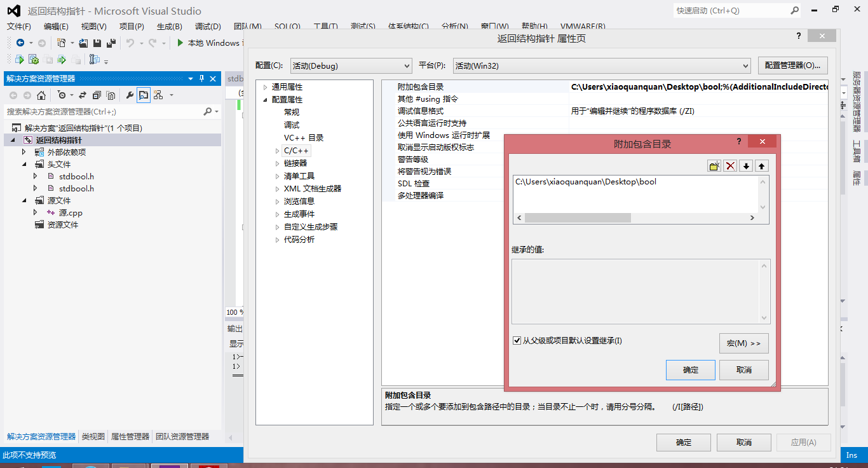Click the Open File toolbar icon
The width and height of the screenshot is (868, 468).
click(83, 43)
